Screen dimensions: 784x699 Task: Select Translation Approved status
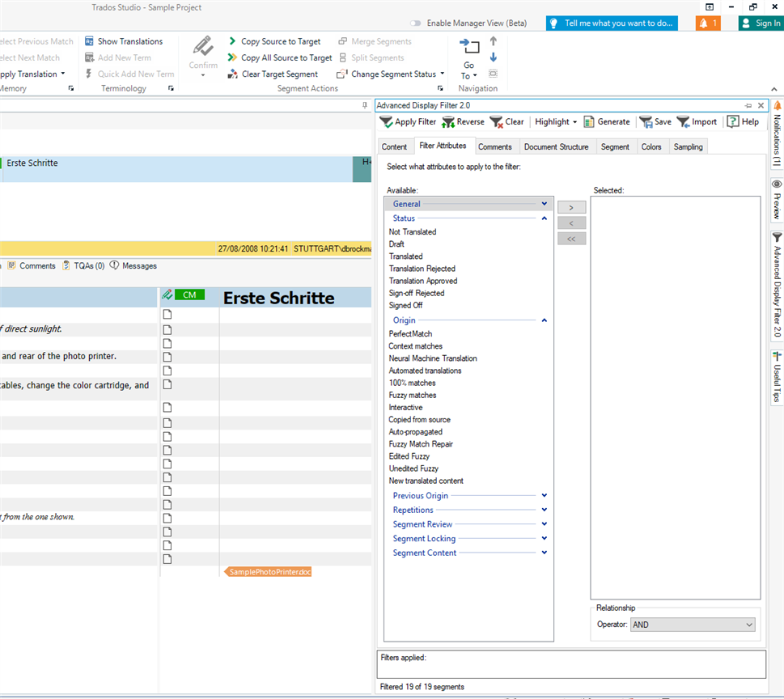pyautogui.click(x=423, y=281)
